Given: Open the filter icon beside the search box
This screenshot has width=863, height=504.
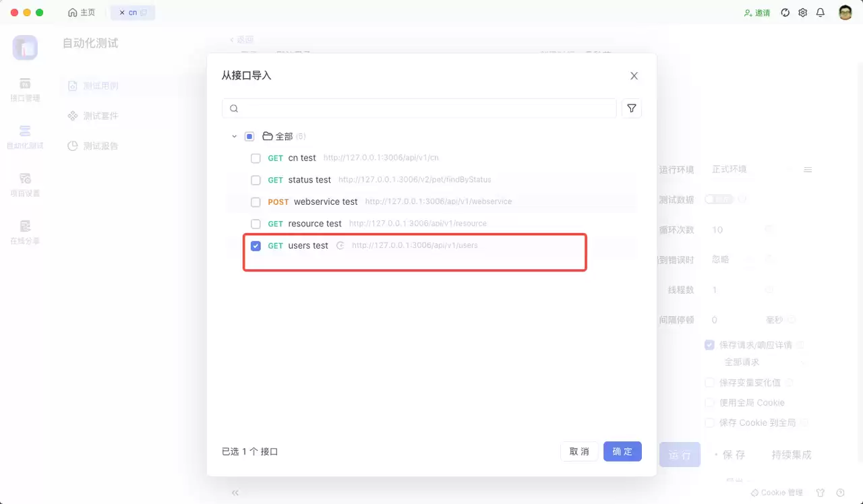Looking at the screenshot, I should pyautogui.click(x=632, y=108).
